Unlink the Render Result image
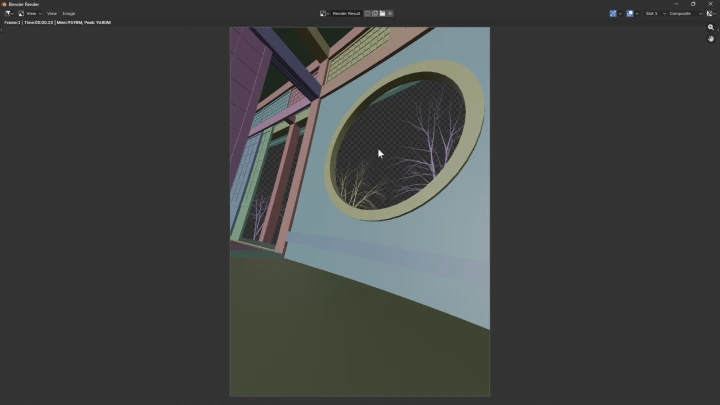 (x=390, y=14)
